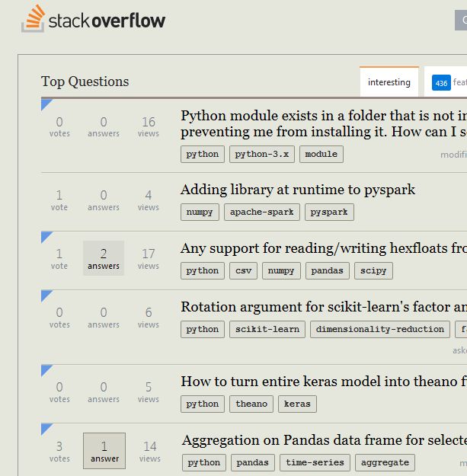Click the Stack Overflow logo
This screenshot has width=467, height=476.
point(94,19)
